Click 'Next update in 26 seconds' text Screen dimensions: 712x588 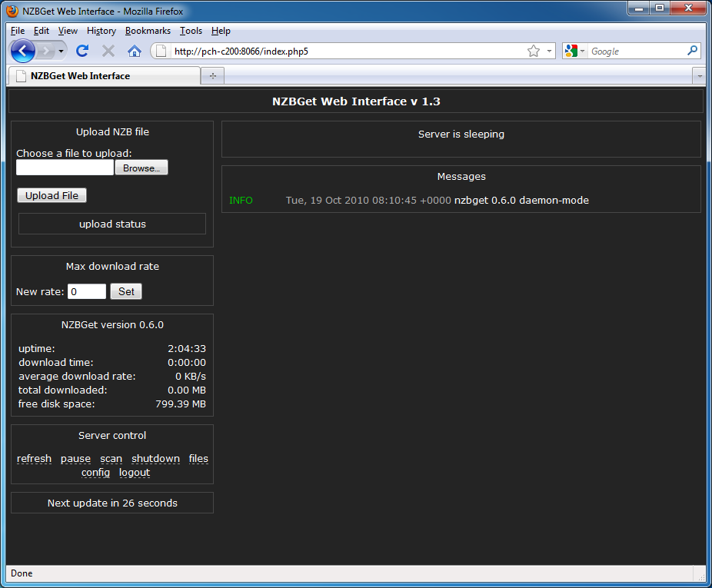(112, 503)
